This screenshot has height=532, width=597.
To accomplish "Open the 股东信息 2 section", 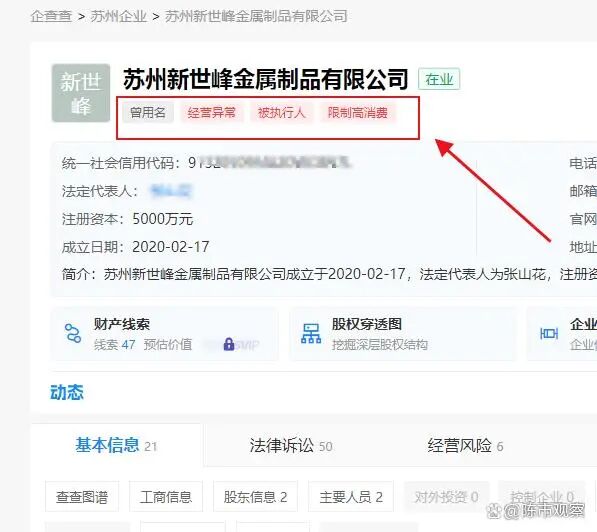I will [x=255, y=497].
